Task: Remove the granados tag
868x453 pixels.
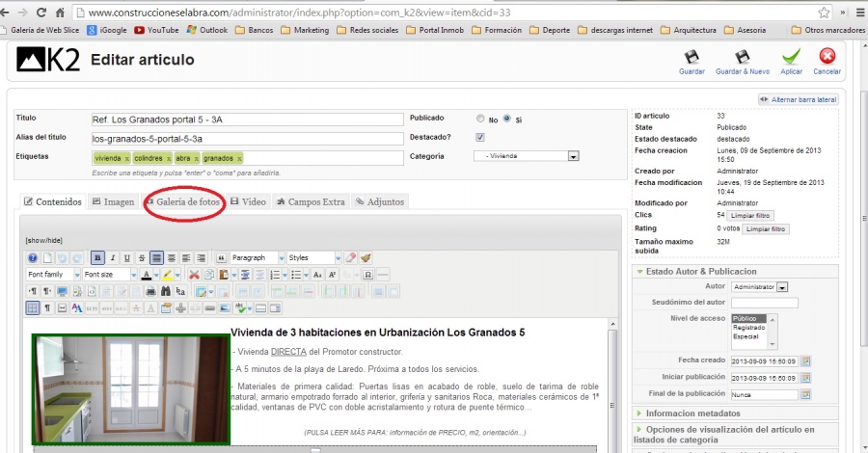Action: click(x=240, y=159)
